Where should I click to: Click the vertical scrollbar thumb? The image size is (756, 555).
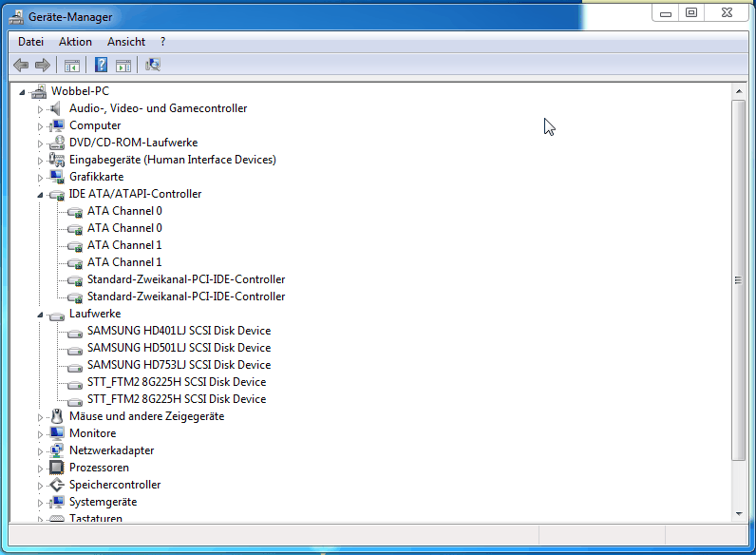coord(738,280)
